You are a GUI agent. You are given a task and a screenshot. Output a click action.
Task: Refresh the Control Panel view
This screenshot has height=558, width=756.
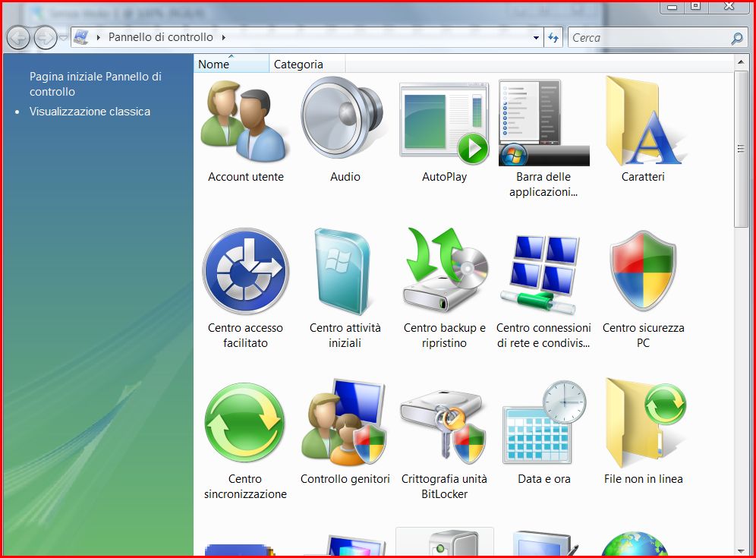tap(553, 38)
